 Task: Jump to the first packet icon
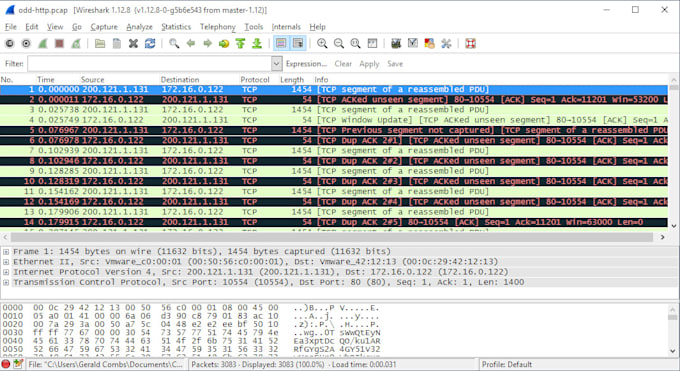[240, 43]
